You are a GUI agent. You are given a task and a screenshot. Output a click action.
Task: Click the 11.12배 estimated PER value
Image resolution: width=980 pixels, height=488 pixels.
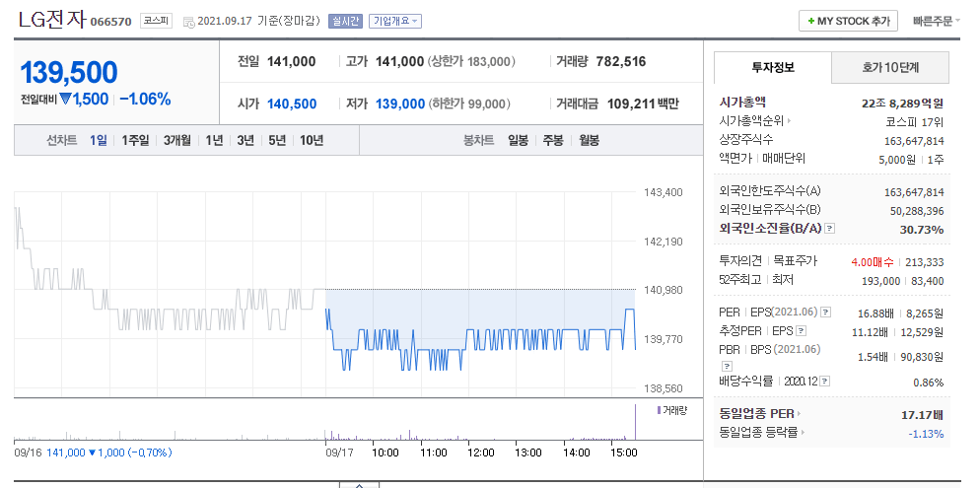pyautogui.click(x=870, y=331)
